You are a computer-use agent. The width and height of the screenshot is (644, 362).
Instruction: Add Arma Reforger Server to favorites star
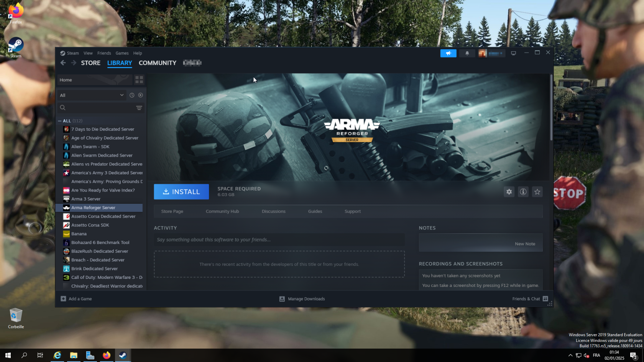click(x=537, y=192)
